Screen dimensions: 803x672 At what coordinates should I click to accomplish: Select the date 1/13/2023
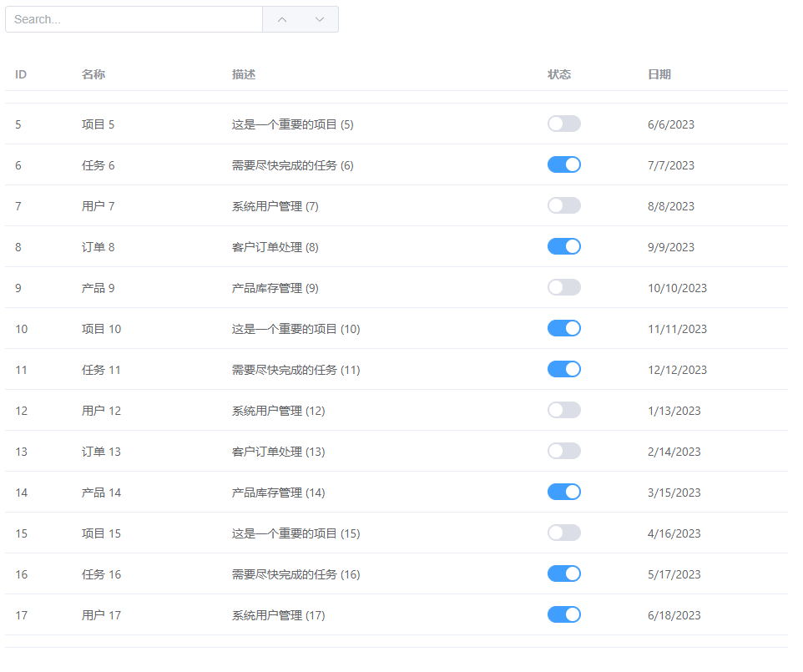click(x=674, y=411)
